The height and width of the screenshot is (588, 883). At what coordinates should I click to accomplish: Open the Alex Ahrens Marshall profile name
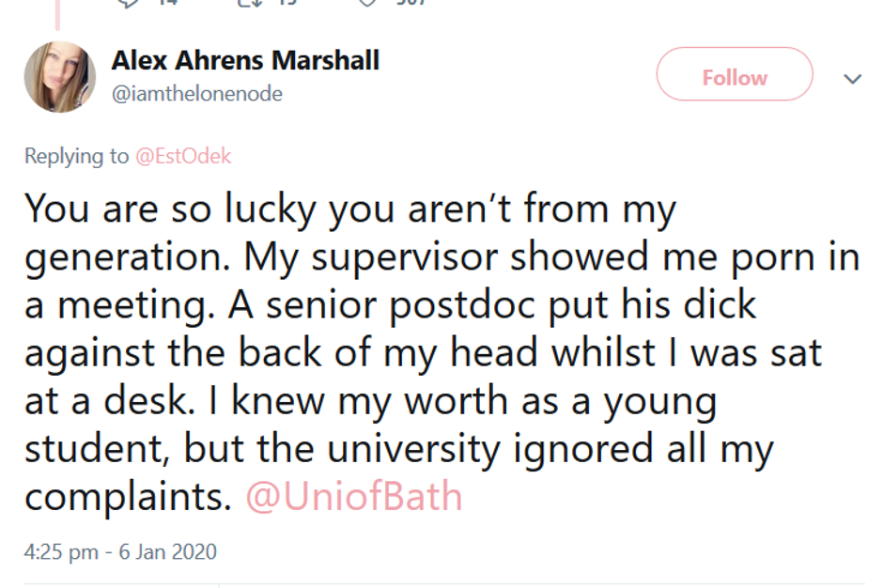pos(245,61)
